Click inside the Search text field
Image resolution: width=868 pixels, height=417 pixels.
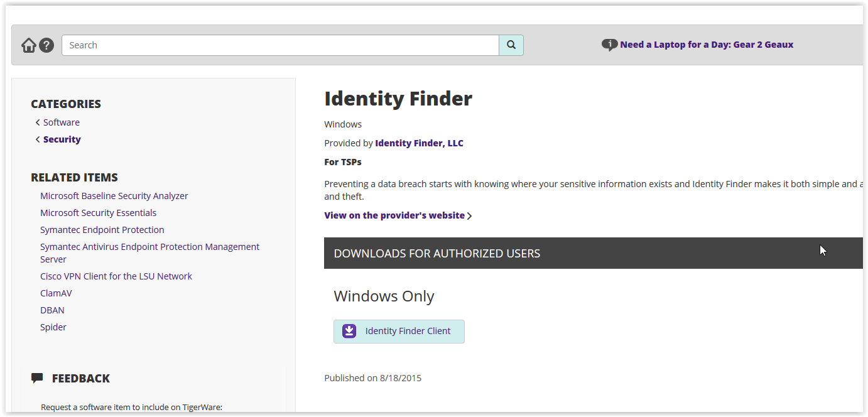coord(280,45)
